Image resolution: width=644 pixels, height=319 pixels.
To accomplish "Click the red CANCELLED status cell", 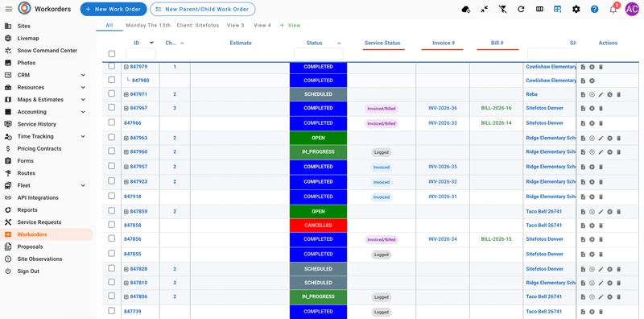I will pos(318,226).
